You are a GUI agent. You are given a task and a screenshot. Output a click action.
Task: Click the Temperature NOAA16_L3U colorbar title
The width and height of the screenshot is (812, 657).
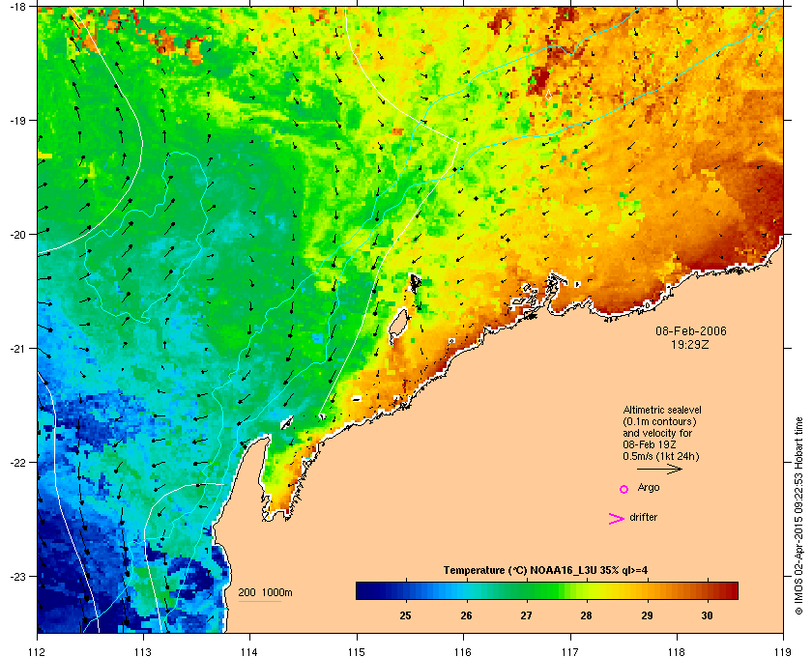point(545,571)
